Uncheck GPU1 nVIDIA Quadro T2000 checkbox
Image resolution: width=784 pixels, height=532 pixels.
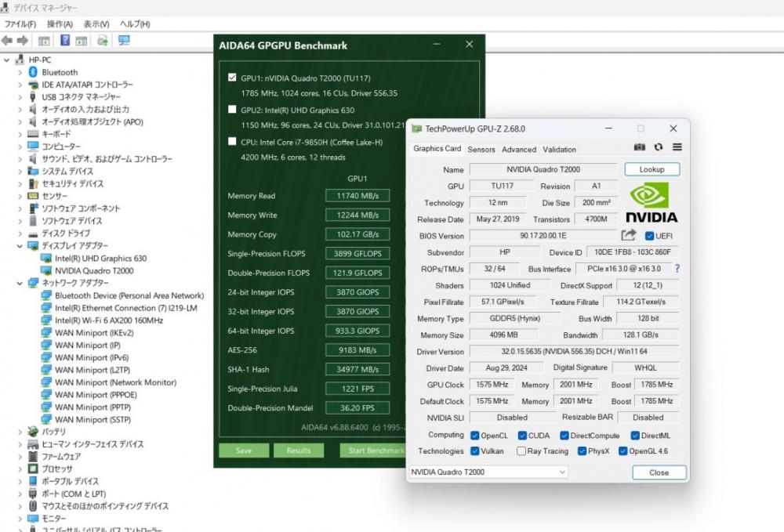point(232,78)
